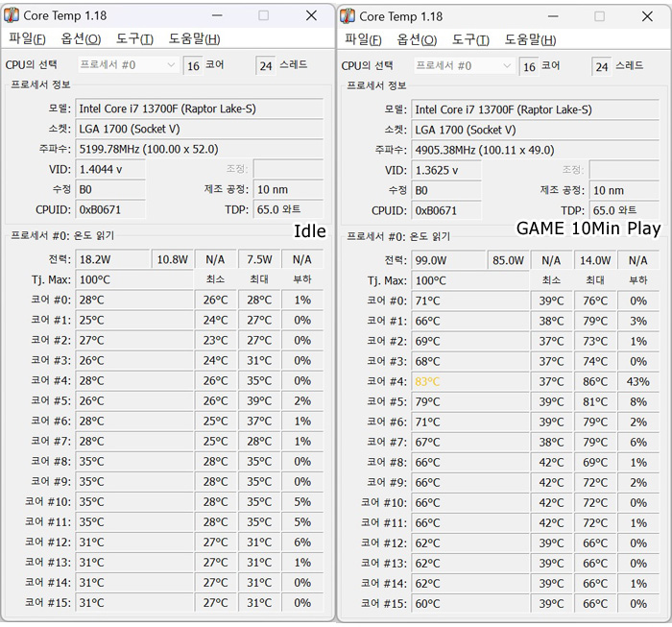
Task: Click power reading 10.8W
Action: 172,259
